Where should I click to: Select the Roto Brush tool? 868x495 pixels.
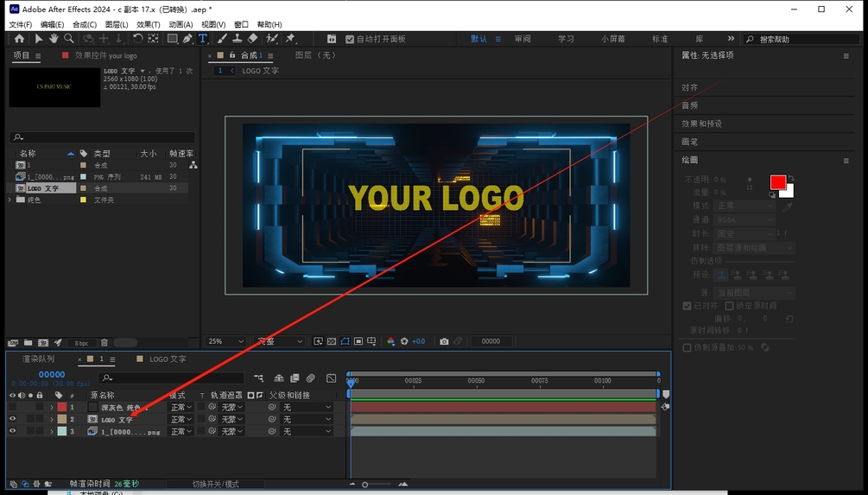272,39
